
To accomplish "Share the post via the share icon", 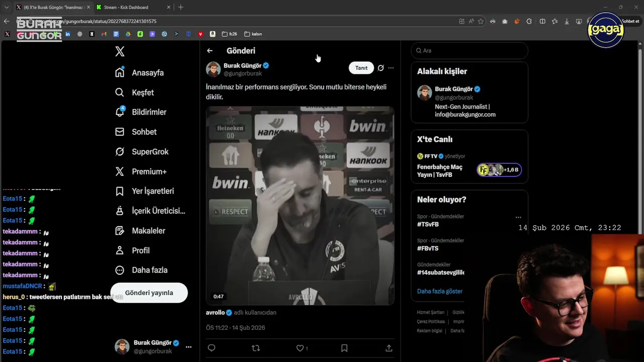I will [388, 348].
